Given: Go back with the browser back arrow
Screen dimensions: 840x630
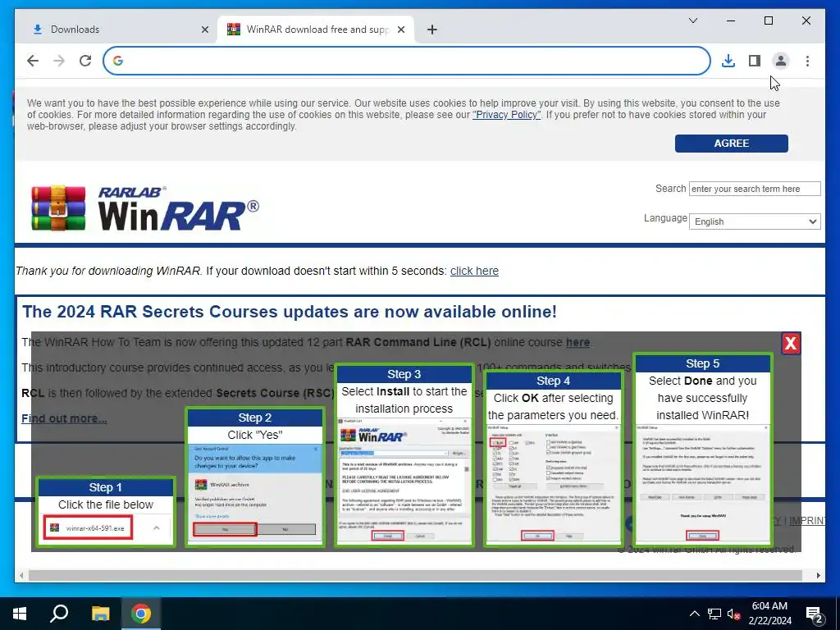Looking at the screenshot, I should (33, 61).
